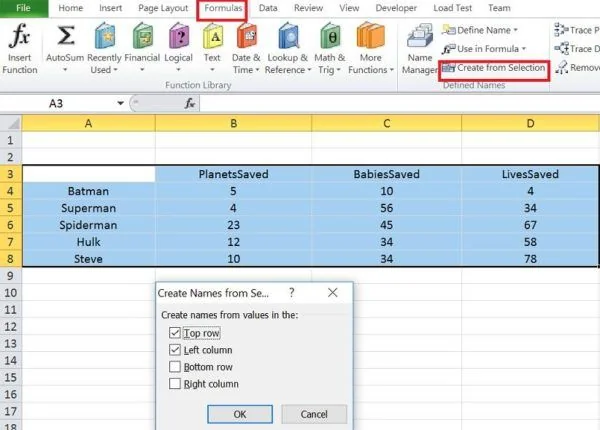Expand Text dropdown arrow below label
Screen dimensions: 600x430
212,70
